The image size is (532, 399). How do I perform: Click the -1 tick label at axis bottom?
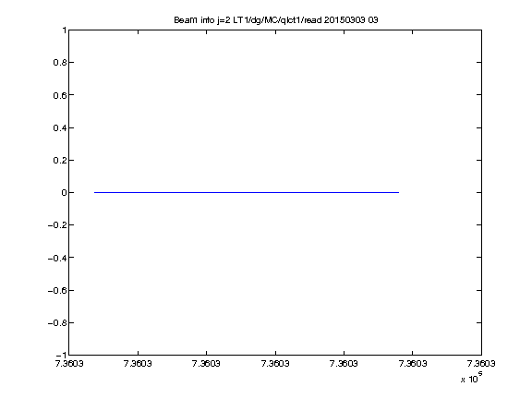[61, 356]
